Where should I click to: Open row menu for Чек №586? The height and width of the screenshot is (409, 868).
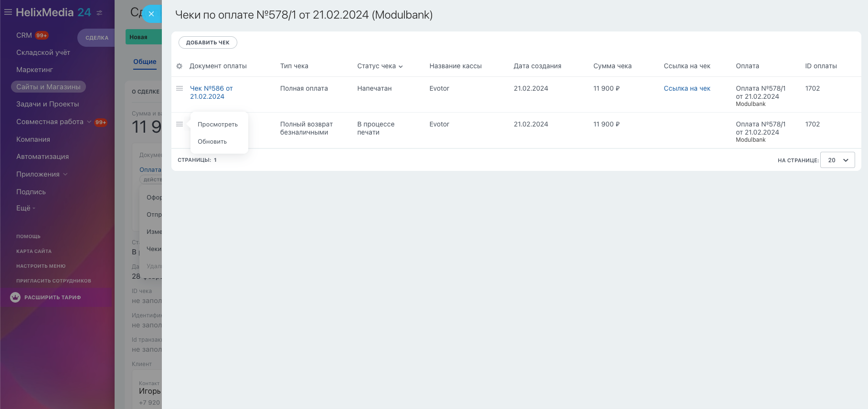(180, 88)
